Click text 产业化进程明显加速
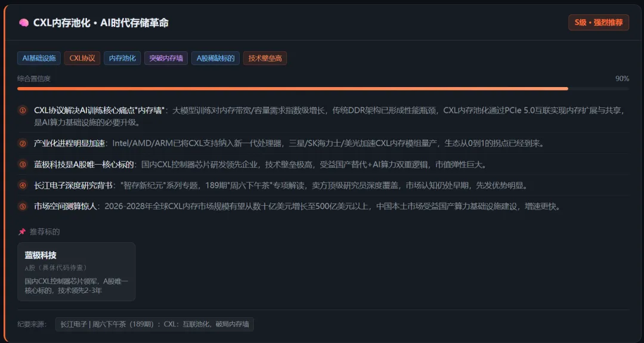The image size is (644, 343). point(69,143)
